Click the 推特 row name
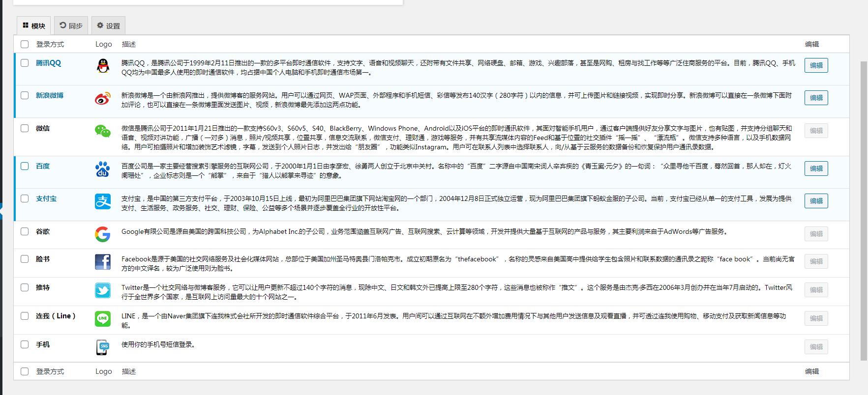The height and width of the screenshot is (395, 868). [x=43, y=287]
